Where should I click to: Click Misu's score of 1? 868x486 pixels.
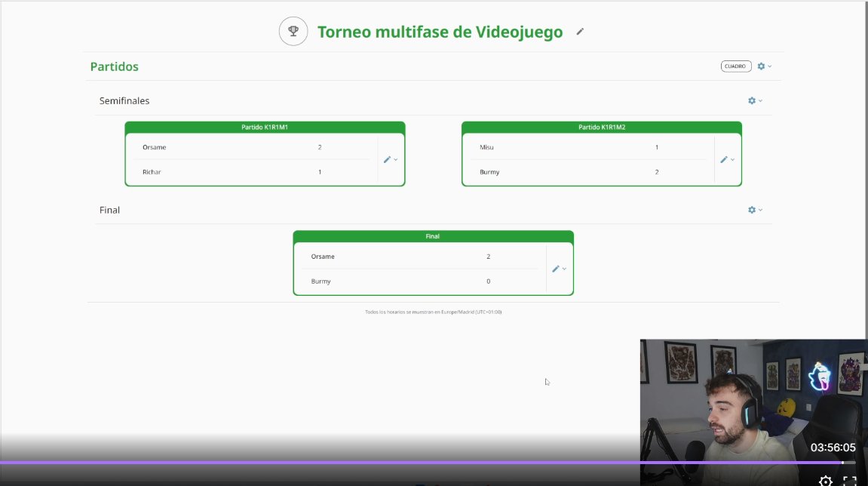pos(657,147)
